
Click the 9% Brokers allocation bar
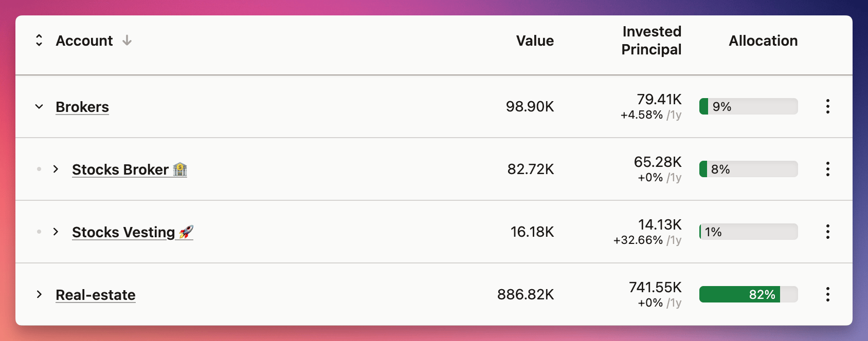[x=748, y=106]
